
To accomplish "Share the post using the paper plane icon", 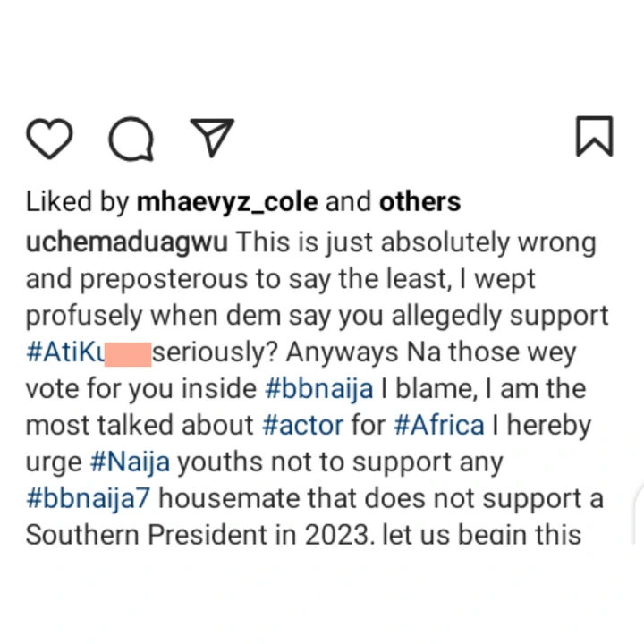I will tap(212, 137).
